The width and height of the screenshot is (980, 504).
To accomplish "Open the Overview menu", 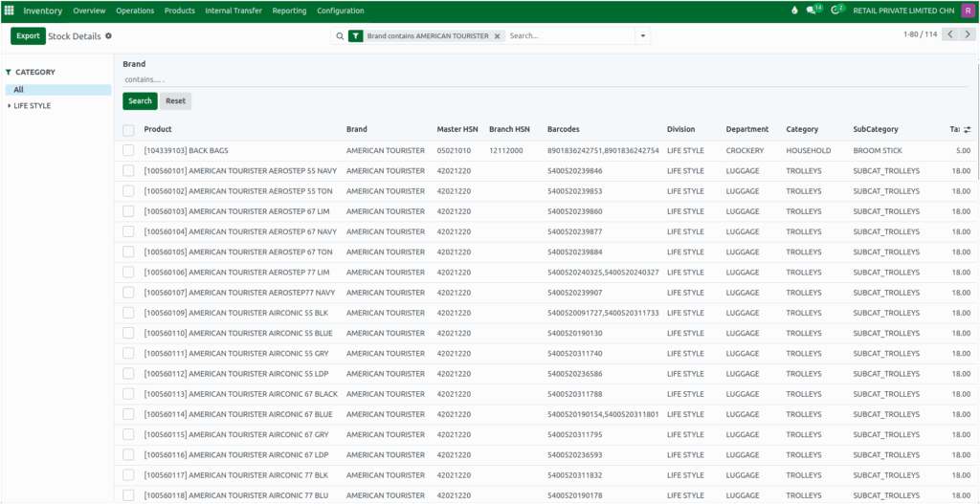I will click(89, 11).
